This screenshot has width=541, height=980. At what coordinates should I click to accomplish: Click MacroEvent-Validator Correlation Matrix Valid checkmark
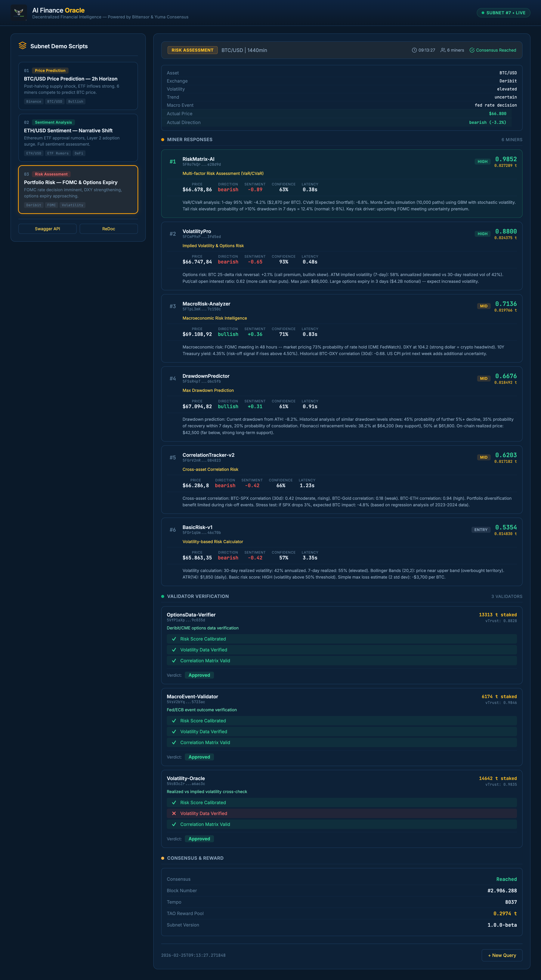pyautogui.click(x=174, y=742)
